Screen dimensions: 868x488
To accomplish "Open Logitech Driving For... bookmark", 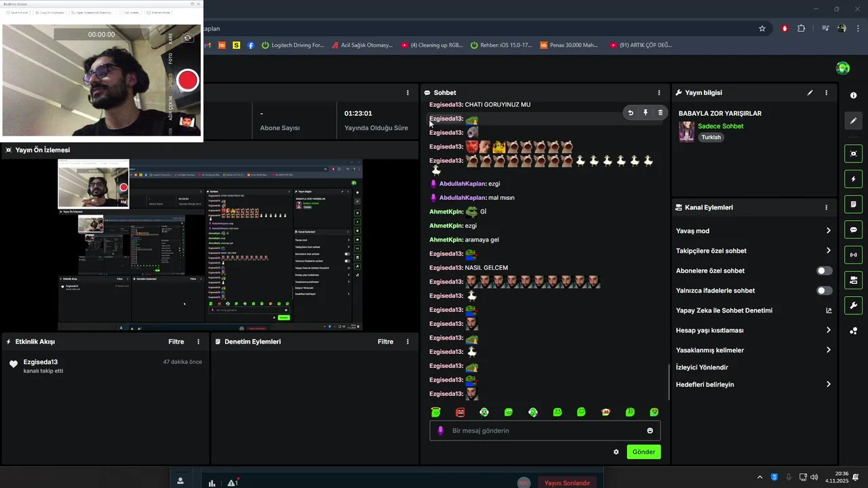I will [x=293, y=45].
